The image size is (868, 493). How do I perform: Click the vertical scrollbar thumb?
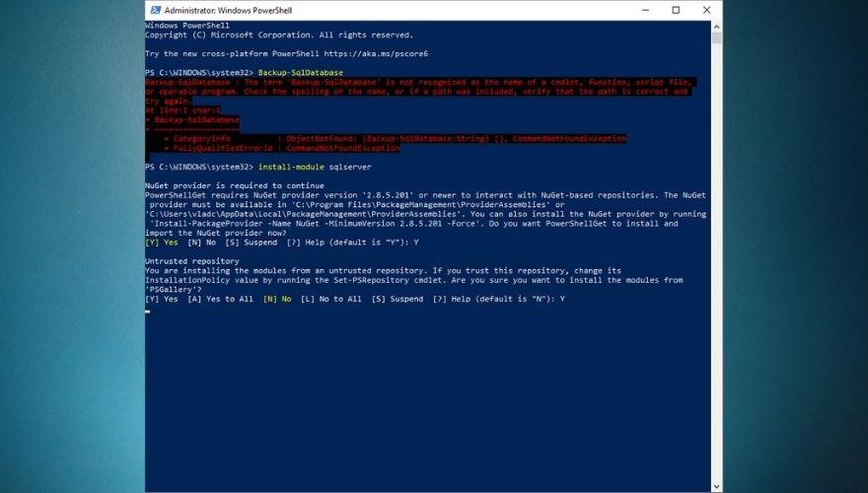point(716,37)
